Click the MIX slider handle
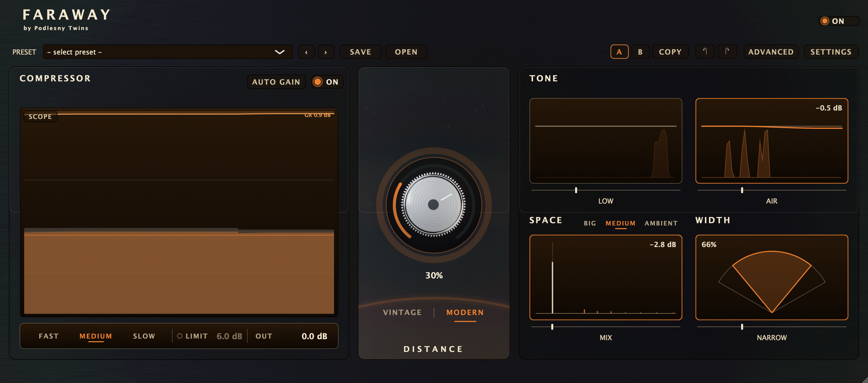The image size is (868, 383). (552, 327)
